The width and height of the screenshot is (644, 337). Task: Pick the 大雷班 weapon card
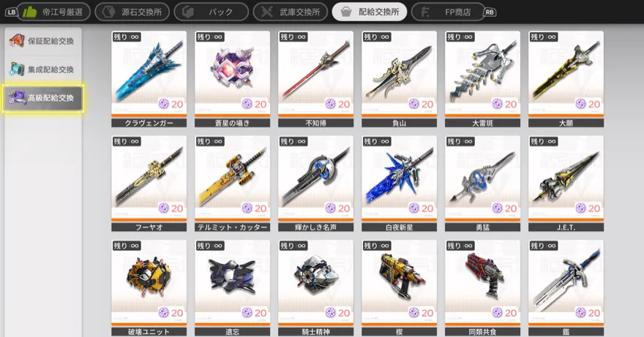482,79
